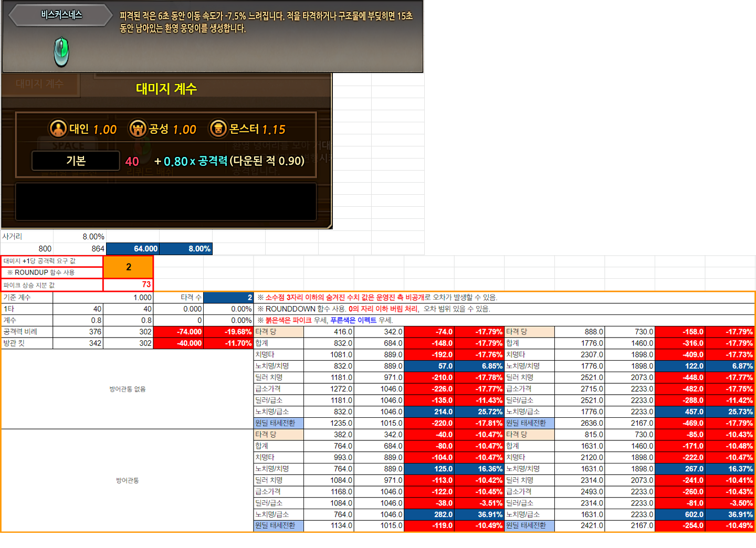Viewport: 756px width, 548px height.
Task: Select the 888.0 cell
Action: pyautogui.click(x=580, y=332)
